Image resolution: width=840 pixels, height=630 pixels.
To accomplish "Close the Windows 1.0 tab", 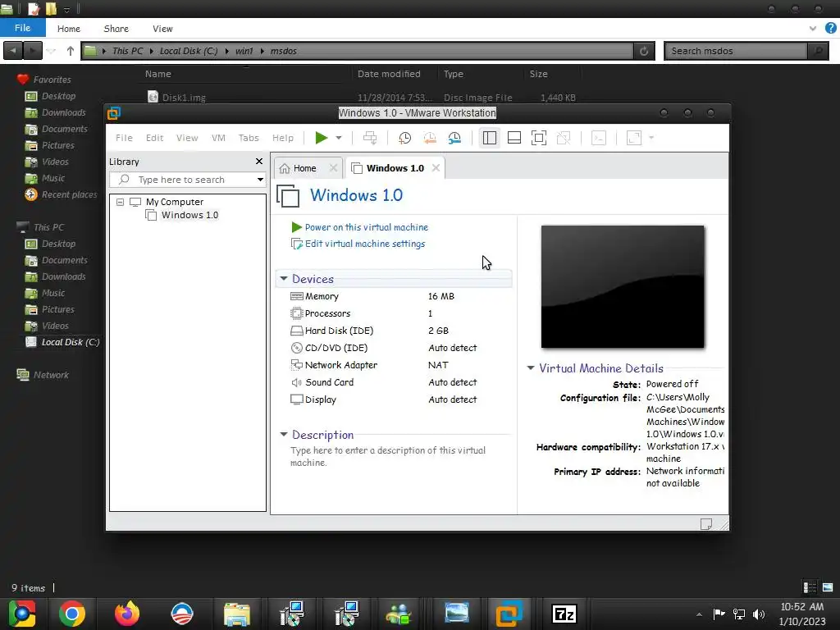I will pos(436,168).
